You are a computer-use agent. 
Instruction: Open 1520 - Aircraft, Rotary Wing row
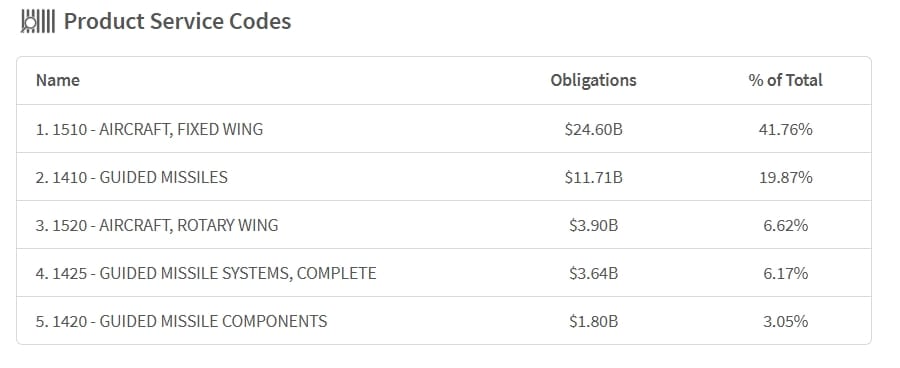[444, 225]
